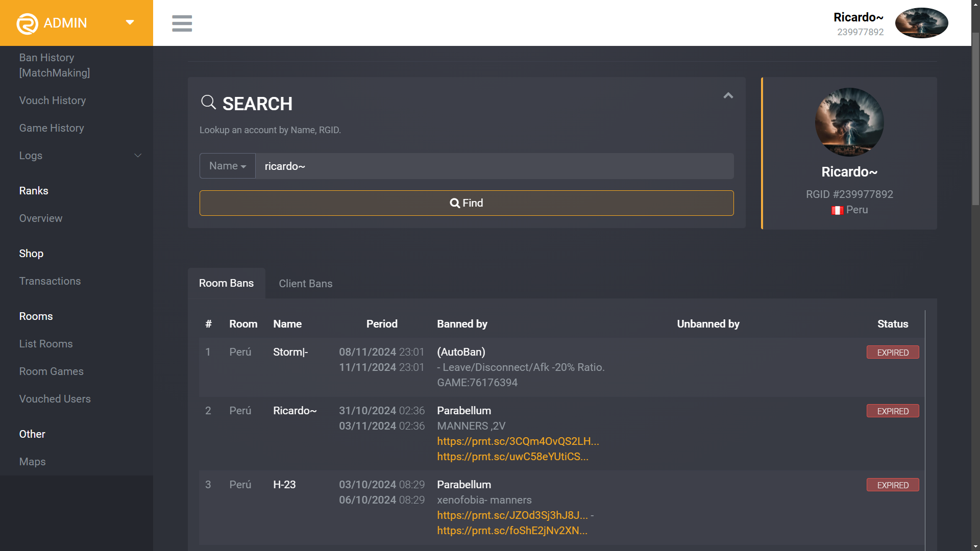Click H-23 name in row 3
Viewport: 980px width, 551px height.
click(x=284, y=485)
